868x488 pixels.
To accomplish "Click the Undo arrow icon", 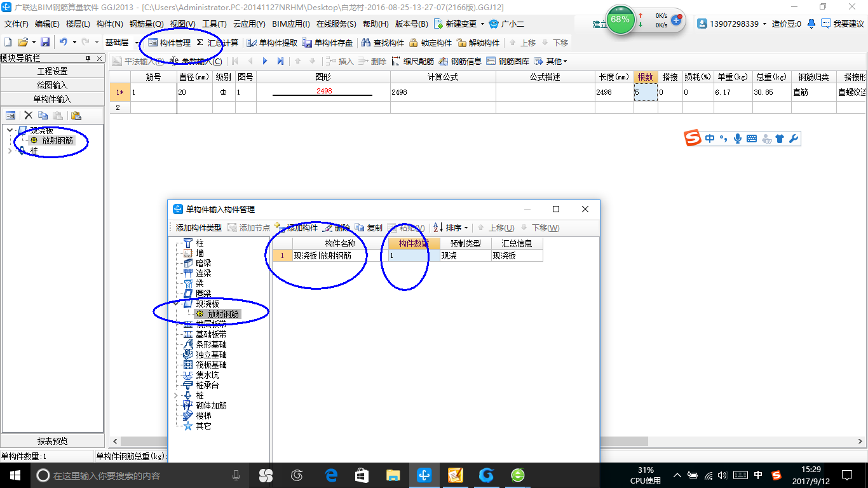I will 64,42.
